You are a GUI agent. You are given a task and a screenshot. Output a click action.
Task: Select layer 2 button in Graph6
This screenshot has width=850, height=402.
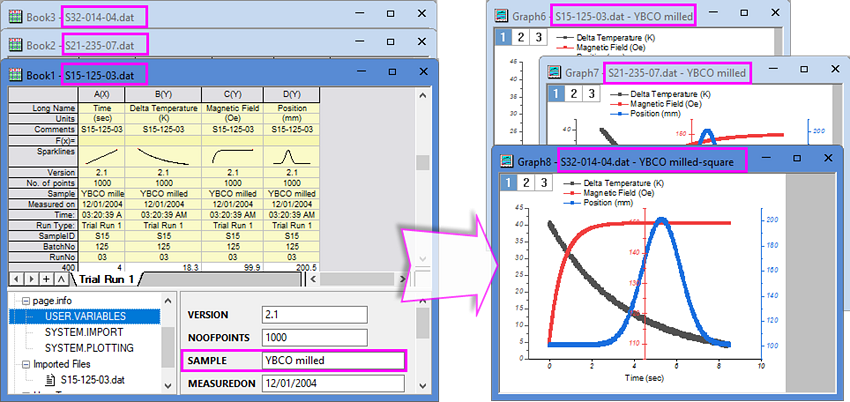tap(520, 36)
